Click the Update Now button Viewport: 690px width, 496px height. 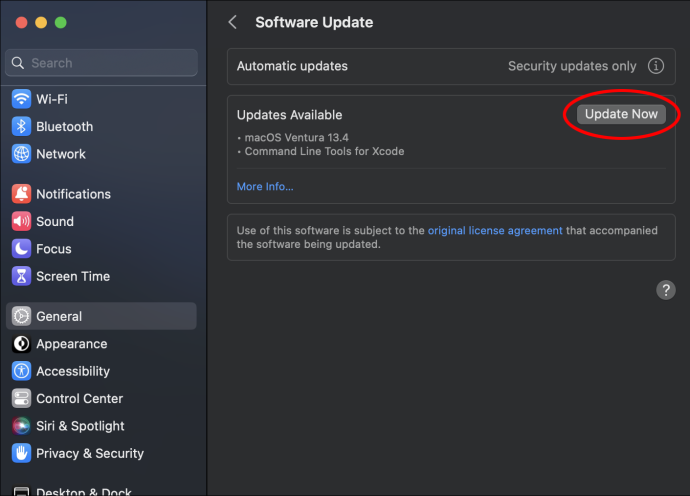[621, 114]
